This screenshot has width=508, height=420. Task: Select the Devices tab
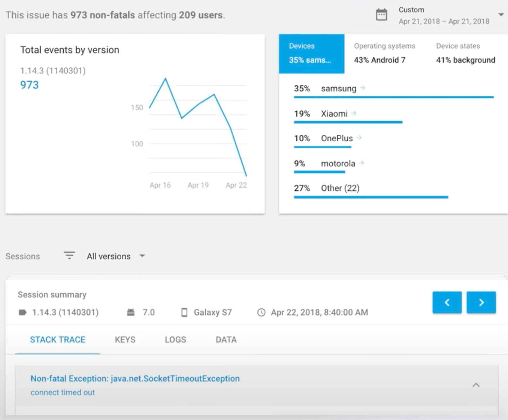tap(311, 54)
